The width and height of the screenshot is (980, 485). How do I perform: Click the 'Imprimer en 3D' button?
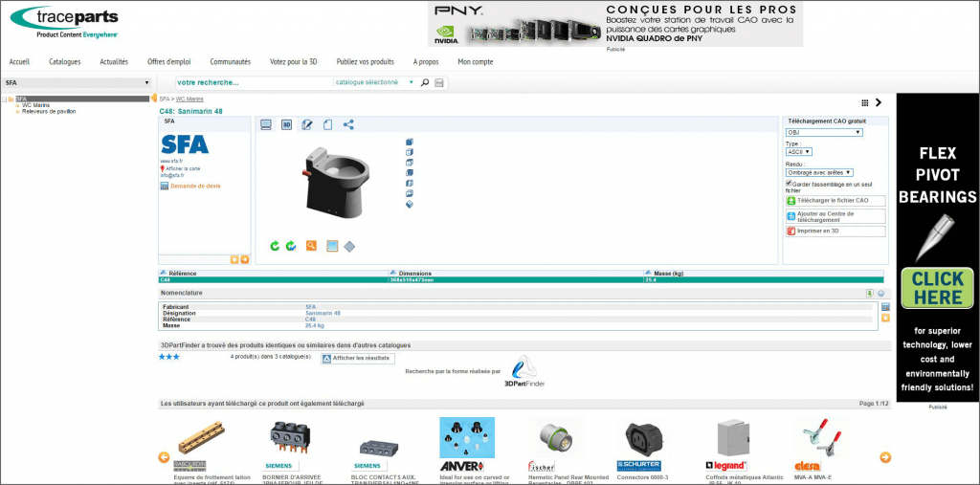(x=835, y=231)
